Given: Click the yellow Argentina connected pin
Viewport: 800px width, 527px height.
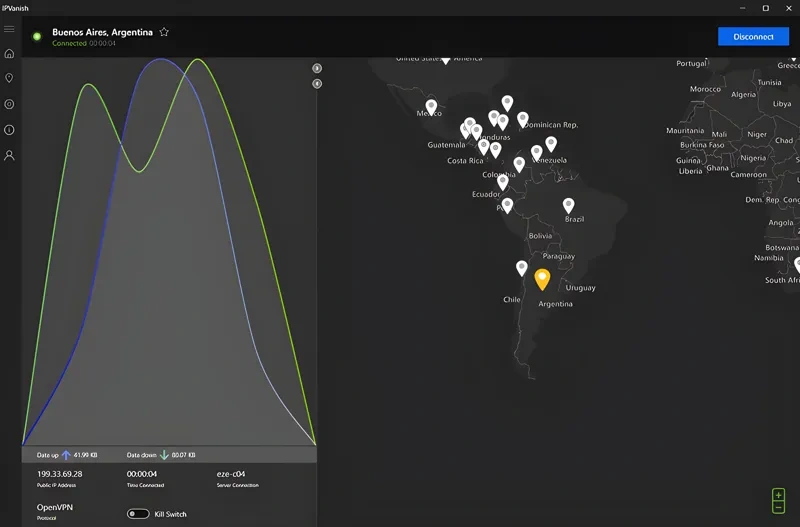Looking at the screenshot, I should (x=542, y=278).
